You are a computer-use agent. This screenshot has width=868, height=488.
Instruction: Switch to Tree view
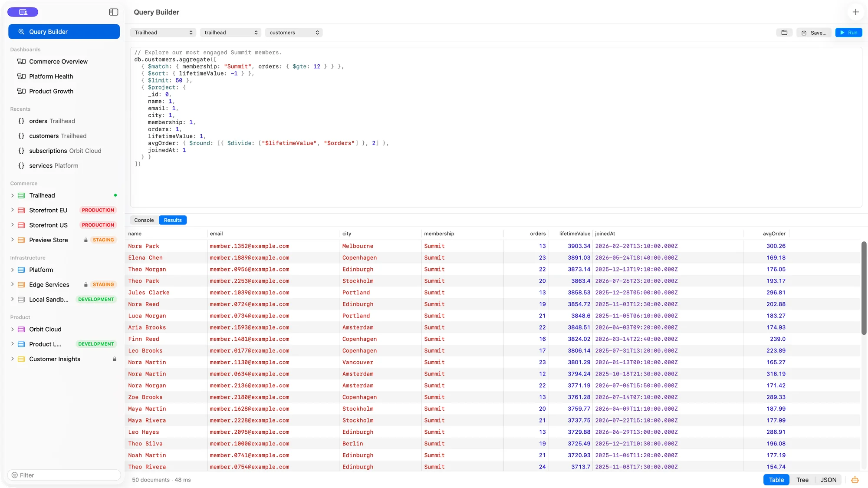pos(802,480)
